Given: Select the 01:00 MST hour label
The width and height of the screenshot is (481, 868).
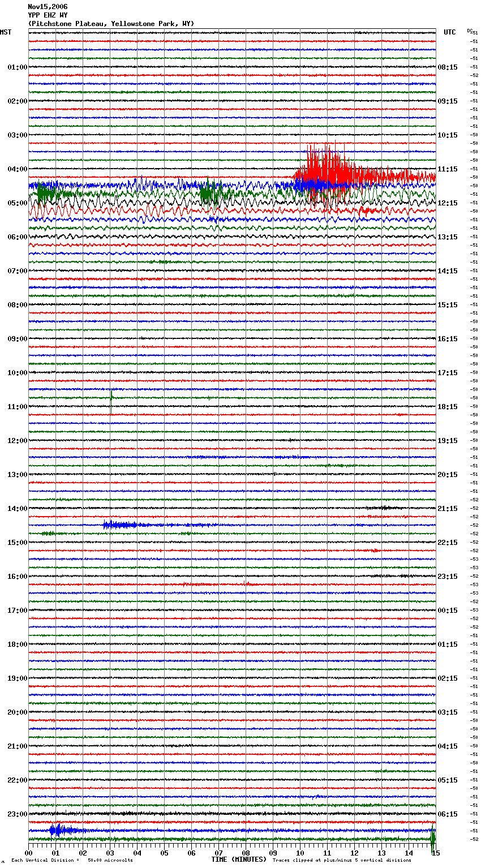Looking at the screenshot, I should (18, 67).
